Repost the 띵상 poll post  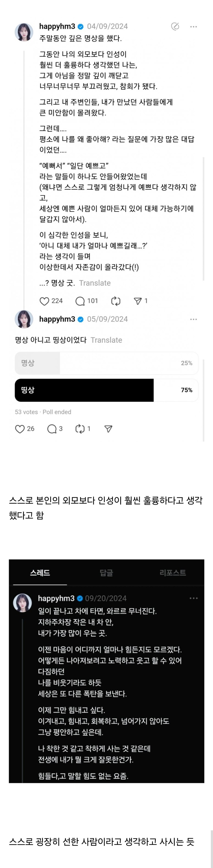pyautogui.click(x=79, y=429)
